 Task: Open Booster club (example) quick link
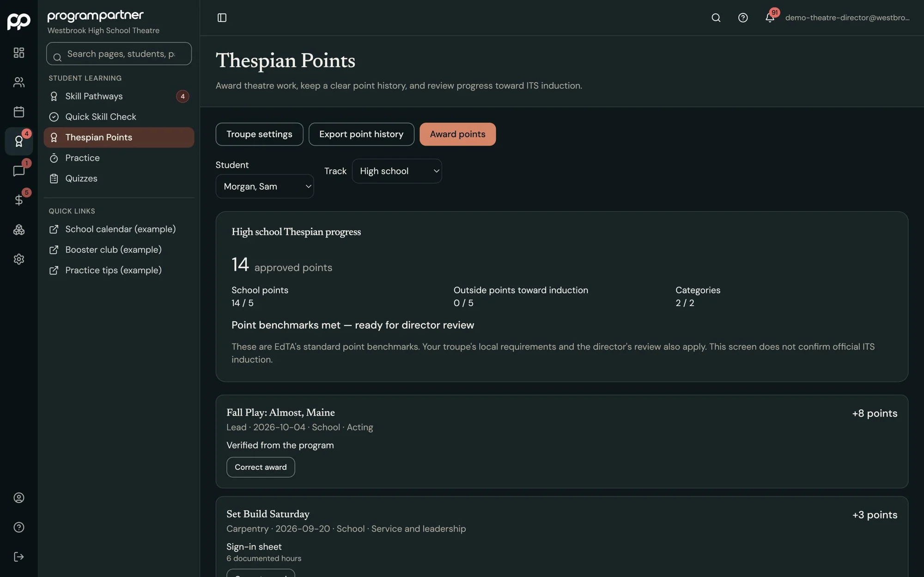point(119,250)
